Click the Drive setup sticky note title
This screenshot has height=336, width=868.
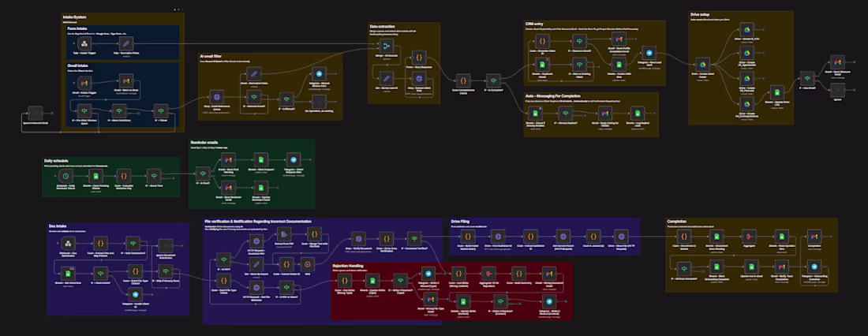click(x=700, y=14)
